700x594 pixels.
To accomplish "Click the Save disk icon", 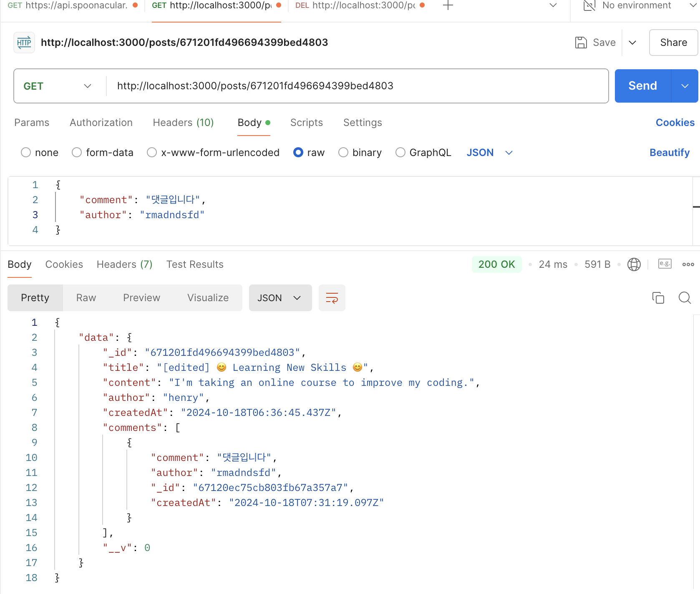I will [x=581, y=43].
